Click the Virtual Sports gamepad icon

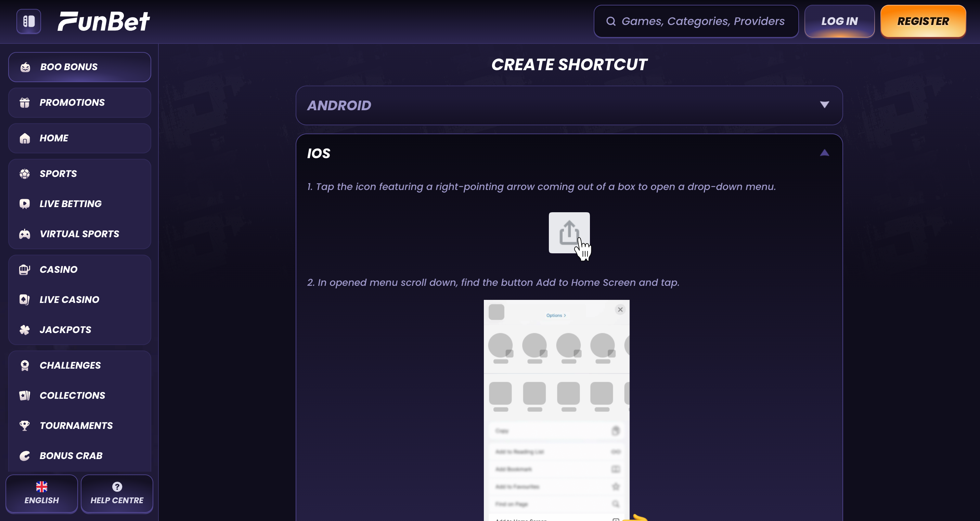[x=25, y=234]
